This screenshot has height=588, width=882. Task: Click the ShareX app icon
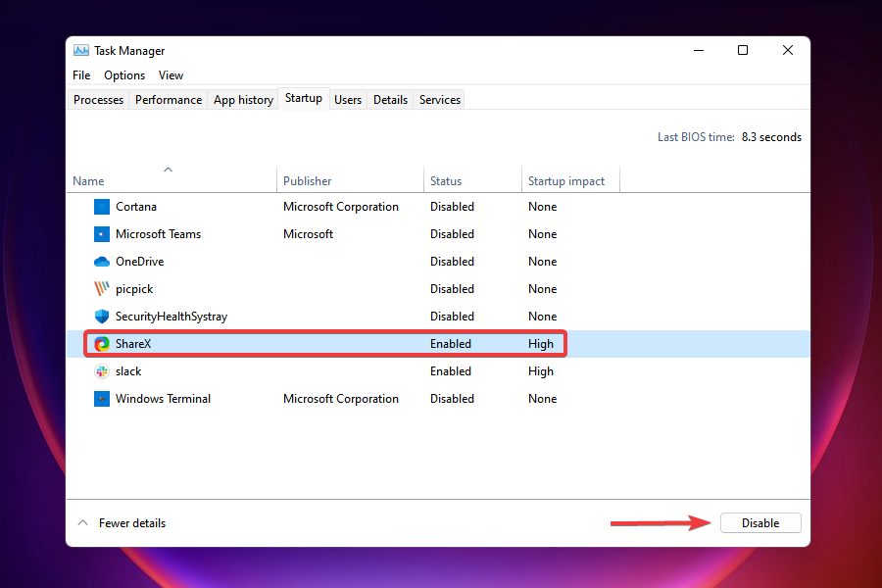[102, 344]
